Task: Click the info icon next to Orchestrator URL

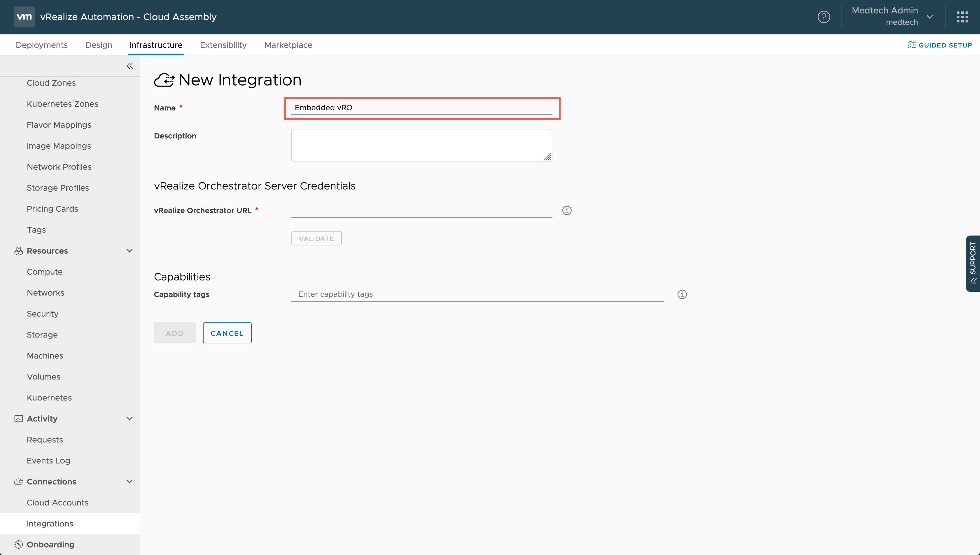Action: 567,210
